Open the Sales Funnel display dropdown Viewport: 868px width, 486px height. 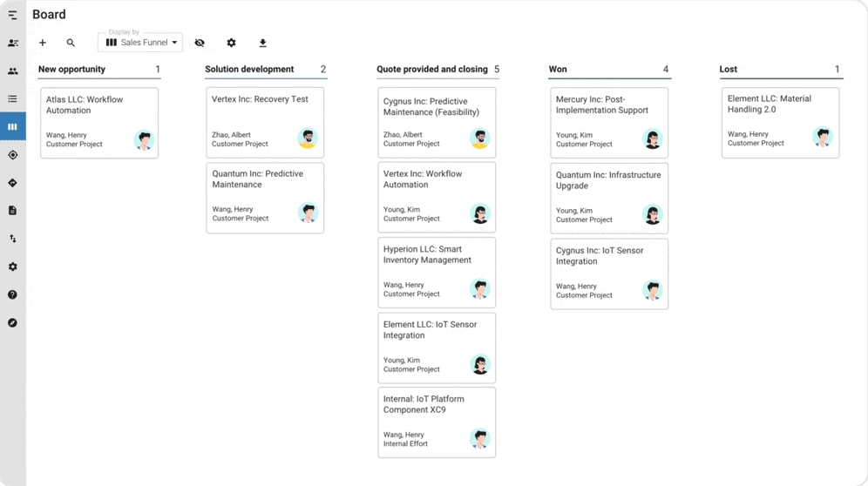coord(140,43)
